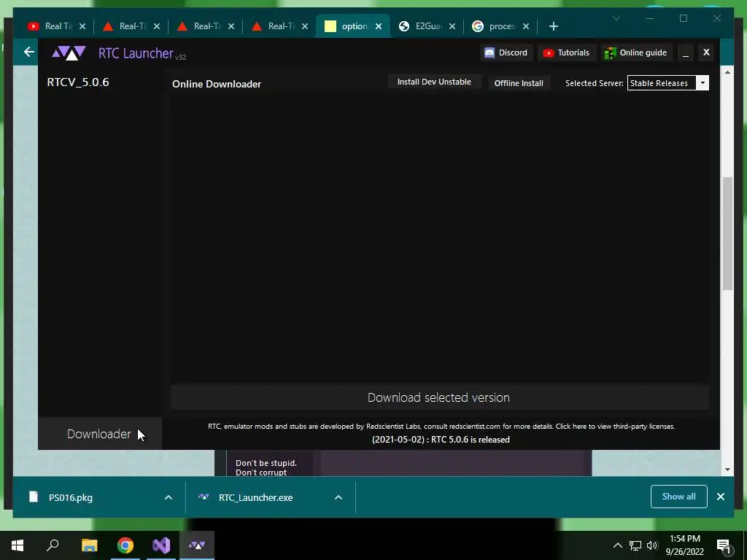Click RTC Launcher taskbar icon
Image resolution: width=747 pixels, height=560 pixels.
tap(197, 545)
